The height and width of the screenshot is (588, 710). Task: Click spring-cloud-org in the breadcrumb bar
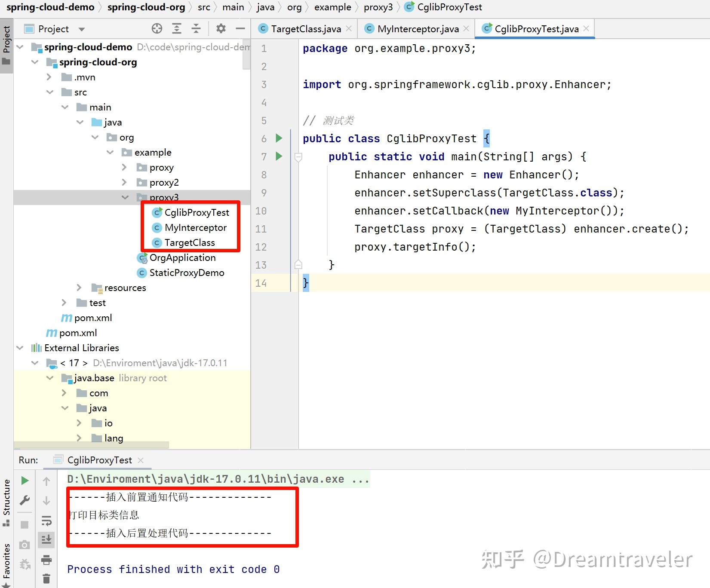pos(147,7)
